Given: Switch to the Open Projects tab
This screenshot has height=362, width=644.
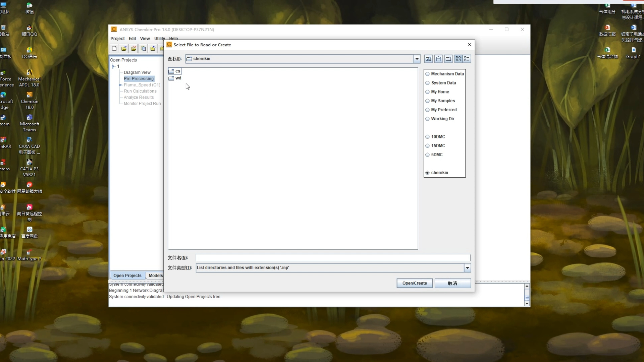Looking at the screenshot, I should pyautogui.click(x=127, y=276).
